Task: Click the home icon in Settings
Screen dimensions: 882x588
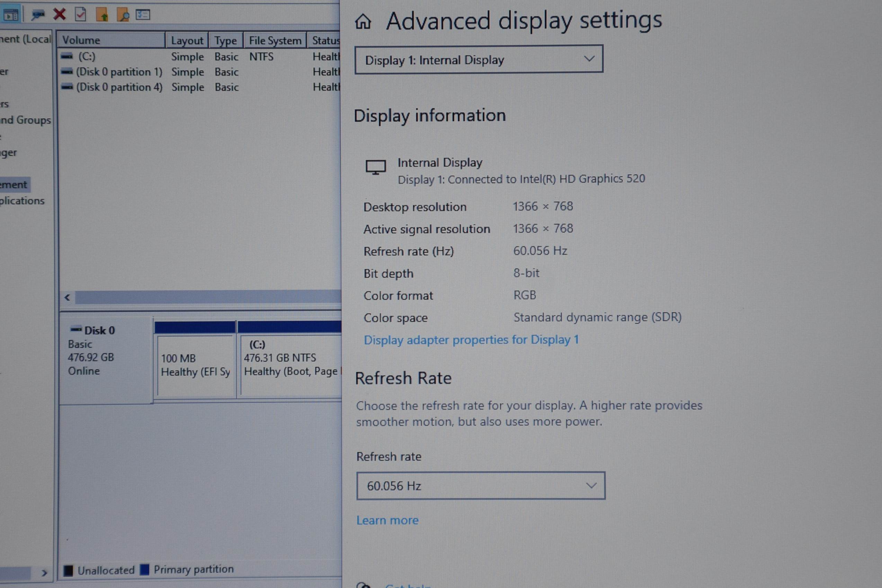Action: point(363,21)
